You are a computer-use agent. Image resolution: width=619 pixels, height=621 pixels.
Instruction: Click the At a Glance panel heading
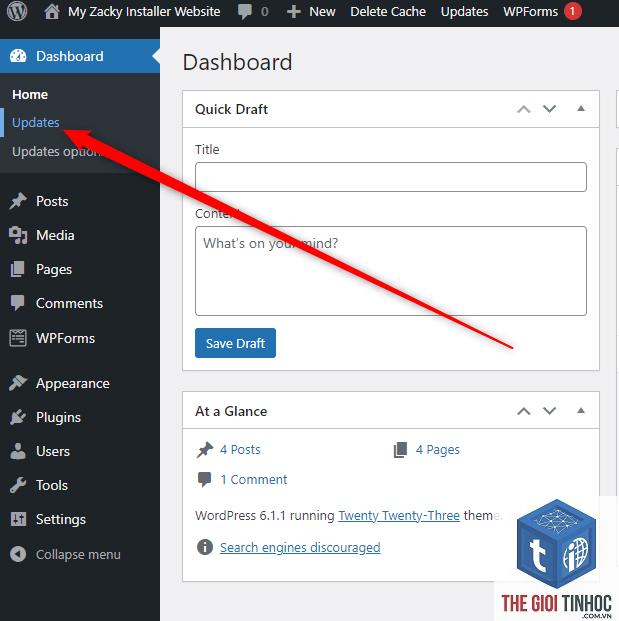231,411
